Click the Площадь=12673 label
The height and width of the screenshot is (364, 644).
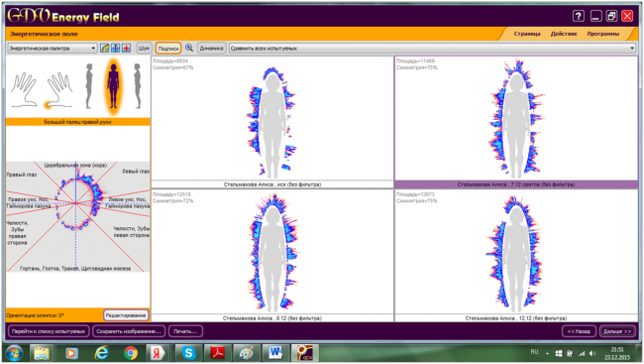pos(415,194)
